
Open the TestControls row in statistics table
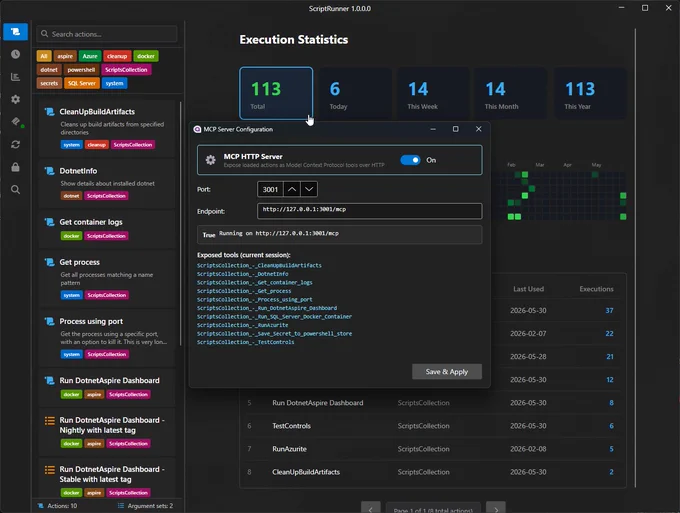tap(433, 426)
